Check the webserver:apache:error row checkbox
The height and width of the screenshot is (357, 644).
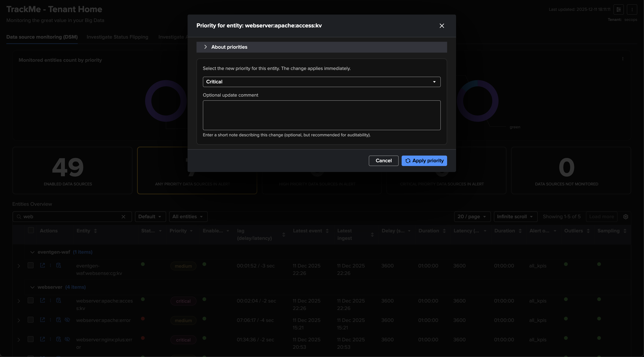tap(31, 320)
